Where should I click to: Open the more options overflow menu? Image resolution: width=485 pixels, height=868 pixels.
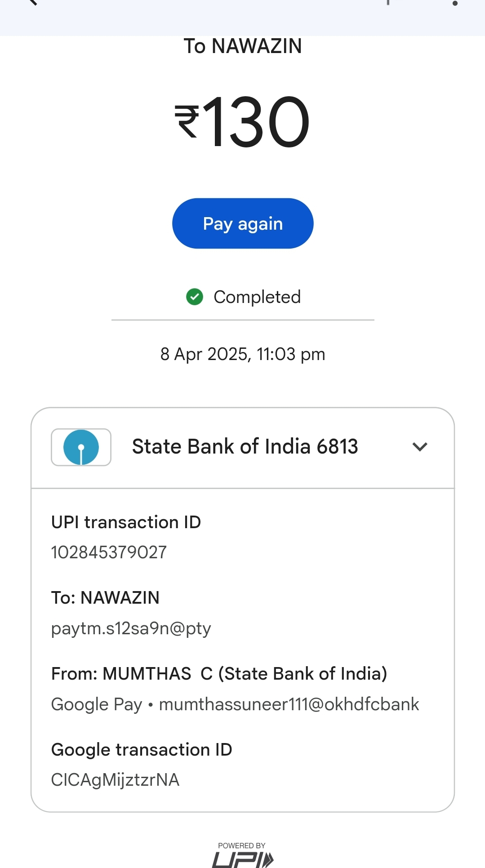[455, 3]
